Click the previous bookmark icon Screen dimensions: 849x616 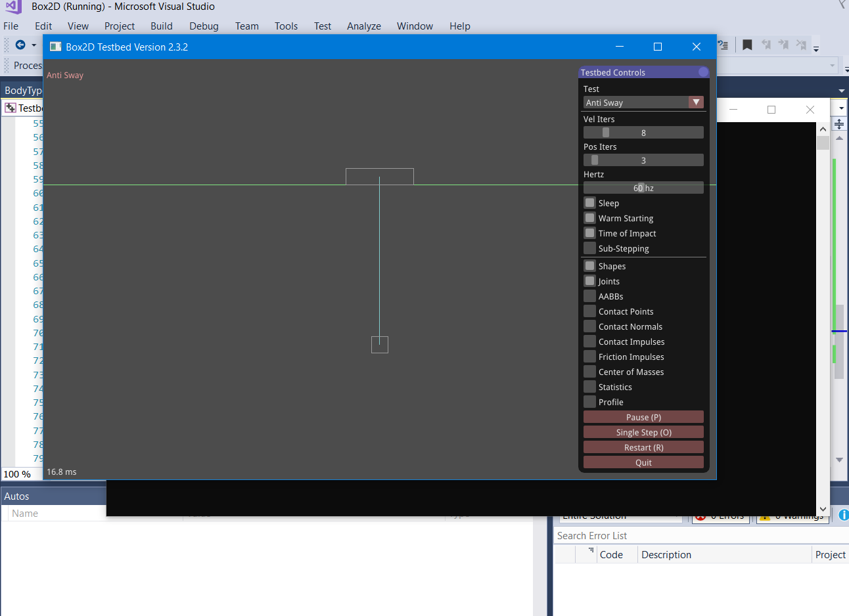pos(767,44)
